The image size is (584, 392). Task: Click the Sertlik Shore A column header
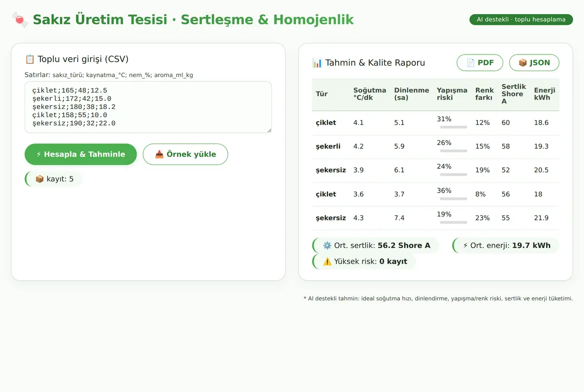(514, 94)
